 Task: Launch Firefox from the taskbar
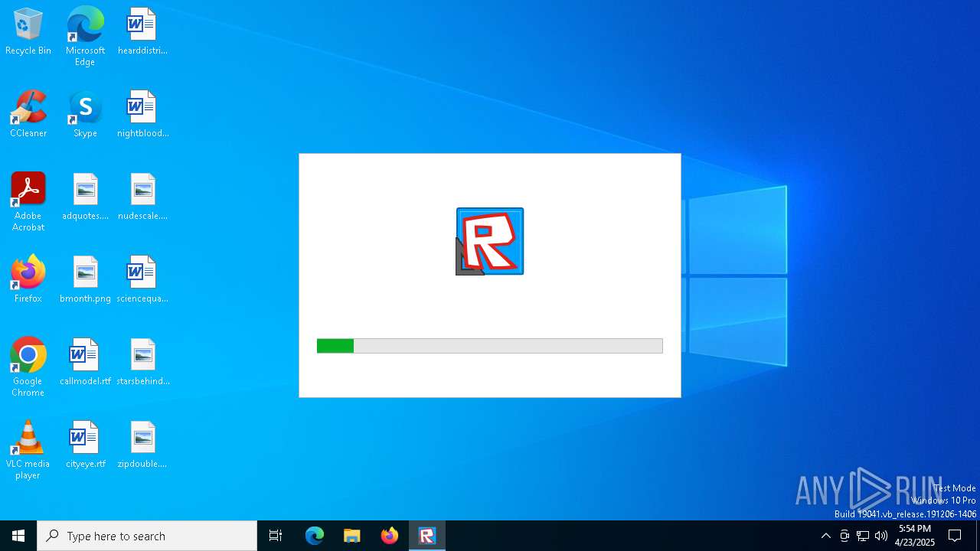(390, 536)
